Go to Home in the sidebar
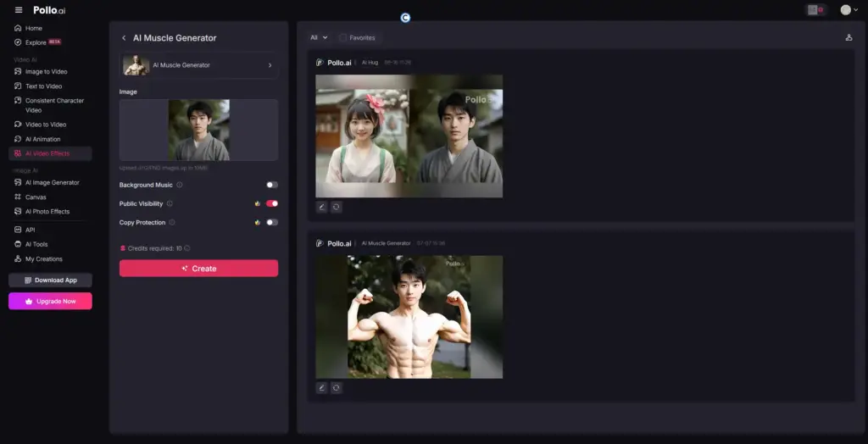The height and width of the screenshot is (444, 868). 33,28
